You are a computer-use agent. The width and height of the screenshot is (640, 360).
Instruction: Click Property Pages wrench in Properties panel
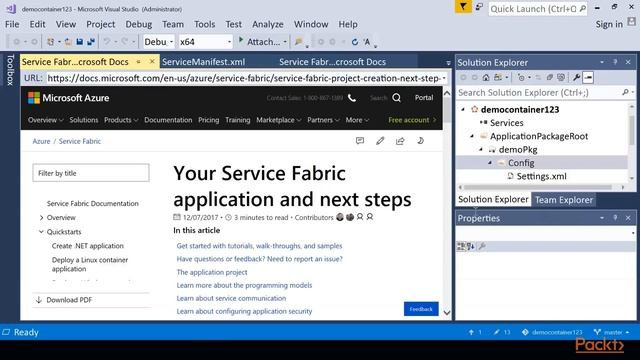pyautogui.click(x=482, y=246)
